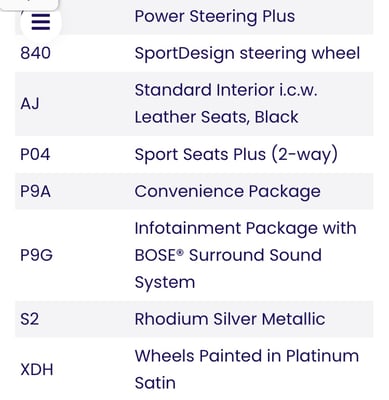
Task: Select Rhodium Silver Metallic entry
Action: pos(230,319)
